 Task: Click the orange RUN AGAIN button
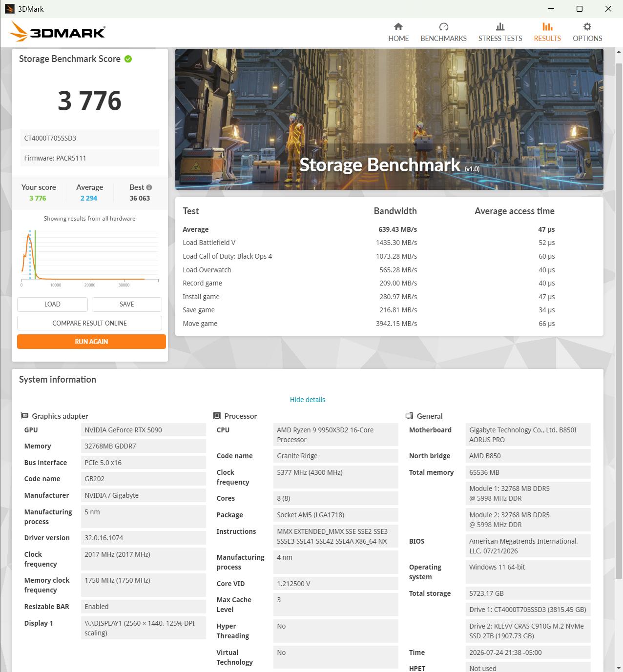pyautogui.click(x=91, y=342)
